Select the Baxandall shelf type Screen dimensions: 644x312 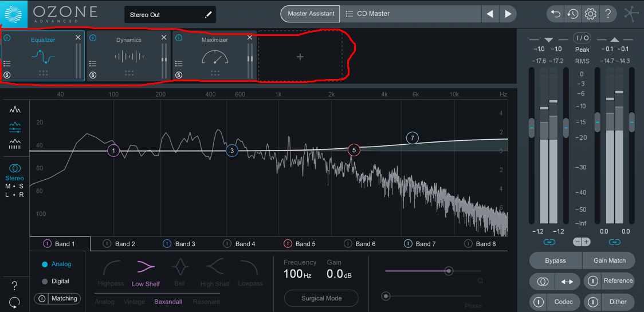(x=168, y=302)
